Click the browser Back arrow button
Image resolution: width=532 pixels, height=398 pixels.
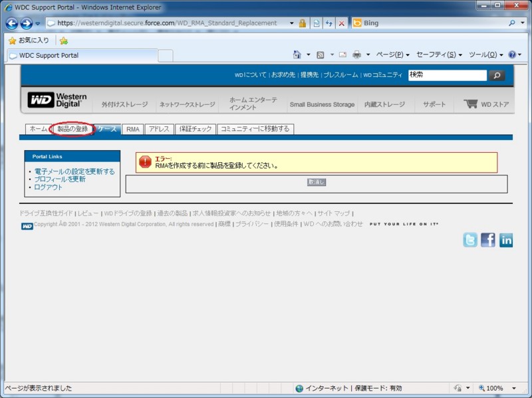tap(12, 23)
